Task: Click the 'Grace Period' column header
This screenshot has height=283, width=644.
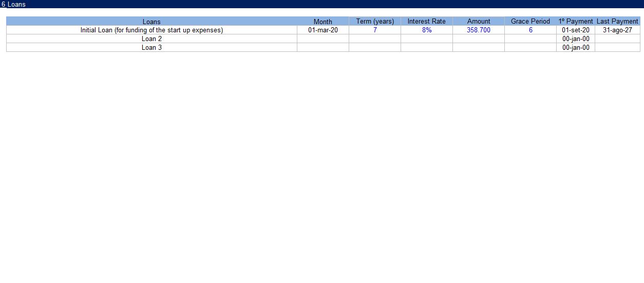Action: [531, 22]
